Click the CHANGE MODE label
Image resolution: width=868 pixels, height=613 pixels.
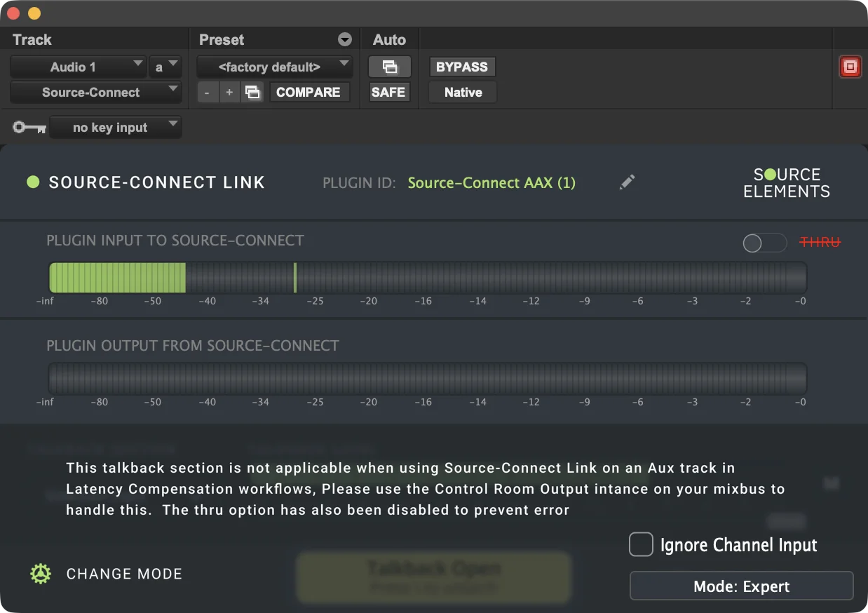click(x=124, y=574)
